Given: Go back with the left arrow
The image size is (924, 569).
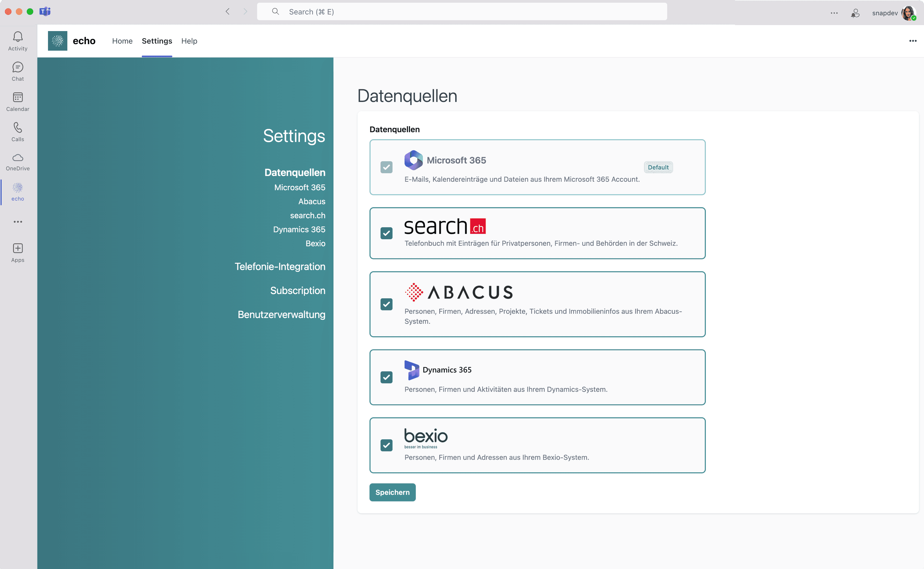Looking at the screenshot, I should click(227, 12).
